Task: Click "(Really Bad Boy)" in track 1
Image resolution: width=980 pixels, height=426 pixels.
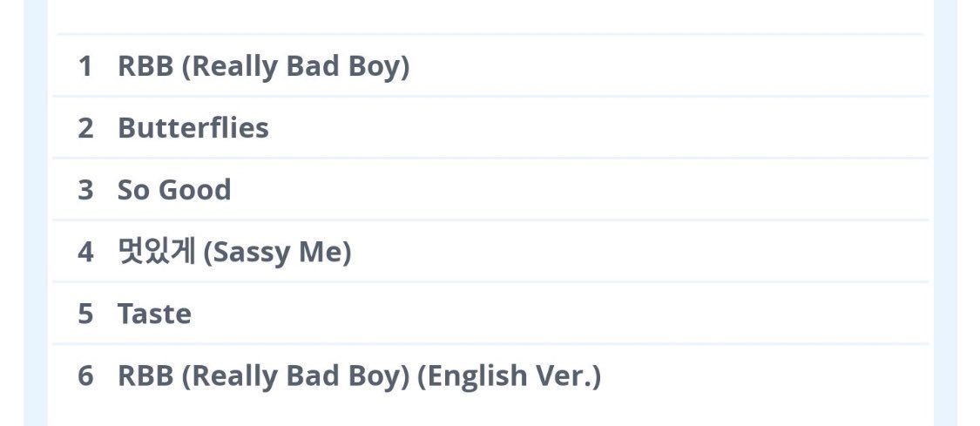Action: click(295, 66)
